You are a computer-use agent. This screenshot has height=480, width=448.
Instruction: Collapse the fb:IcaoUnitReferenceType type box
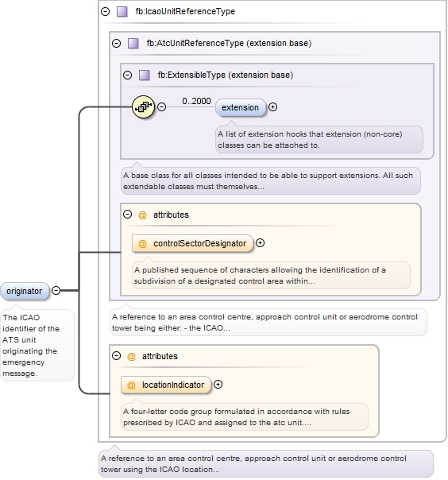pos(106,12)
